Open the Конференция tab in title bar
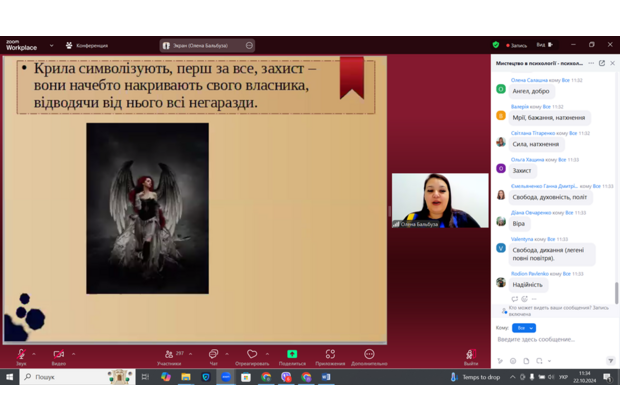The image size is (620, 420). click(x=88, y=45)
